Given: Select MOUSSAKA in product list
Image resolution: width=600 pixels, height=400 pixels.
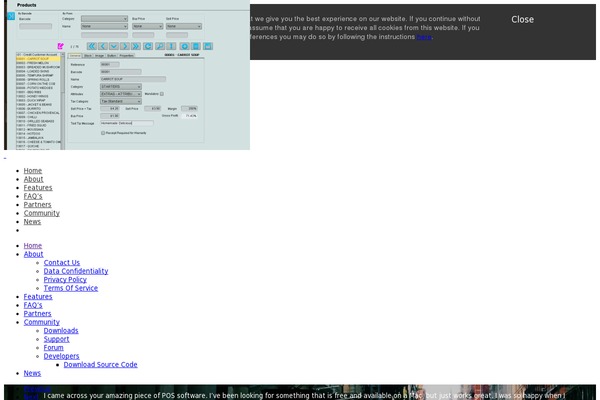Looking at the screenshot, I should (38, 129).
